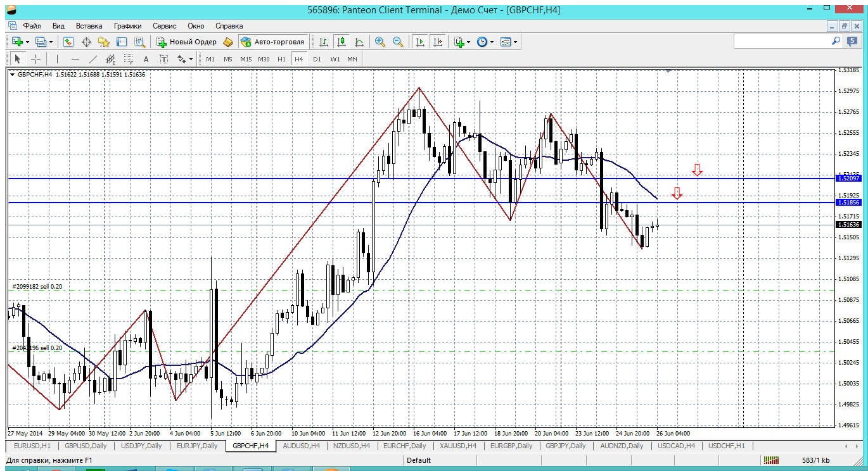Image resolution: width=868 pixels, height=471 pixels.
Task: Open the arrows objects icon
Action: click(181, 59)
